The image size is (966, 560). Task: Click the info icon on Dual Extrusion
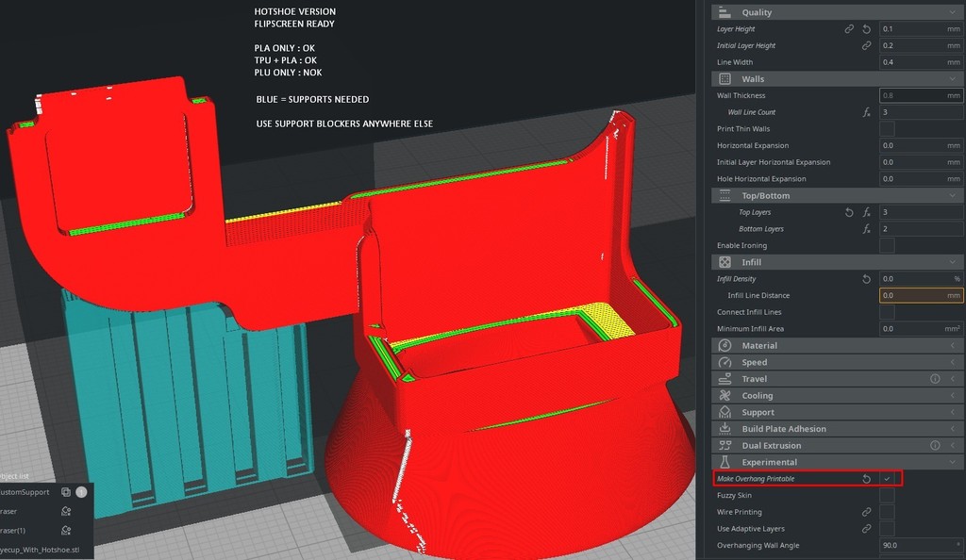click(x=935, y=445)
